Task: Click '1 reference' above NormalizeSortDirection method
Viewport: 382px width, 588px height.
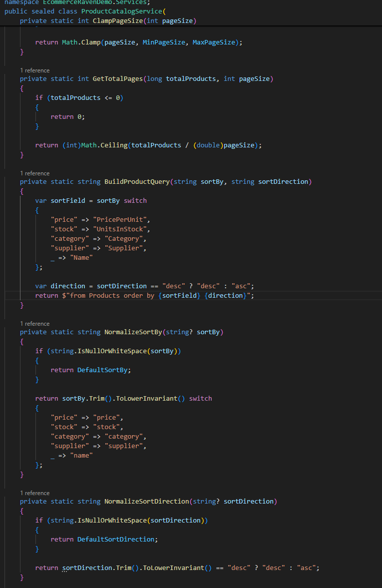Action: pyautogui.click(x=34, y=493)
